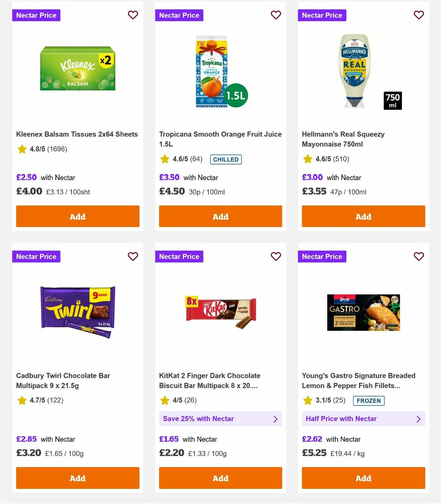The height and width of the screenshot is (504, 441).
Task: Open the Kleenex Balsam Tissues product page
Action: click(77, 134)
